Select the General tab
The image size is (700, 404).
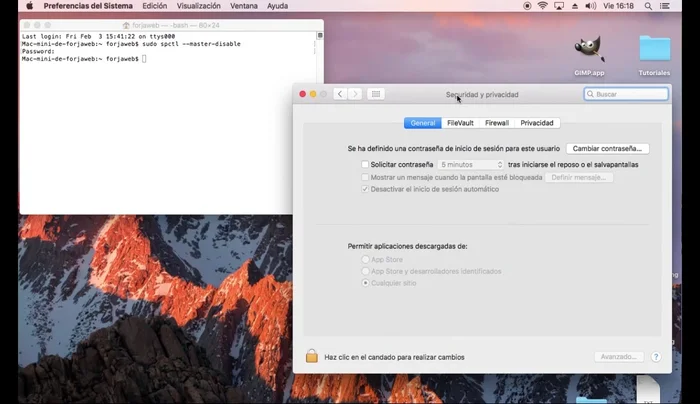[422, 123]
